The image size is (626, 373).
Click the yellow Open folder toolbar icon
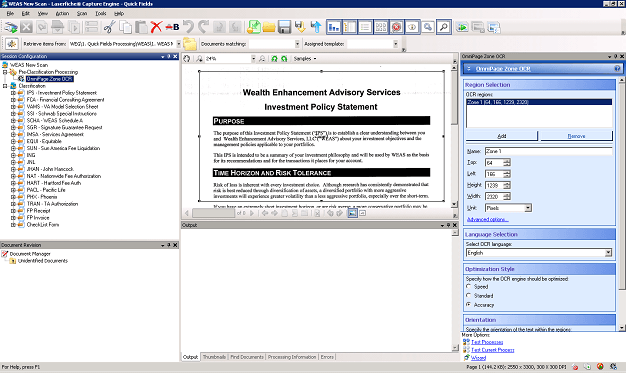click(x=269, y=27)
